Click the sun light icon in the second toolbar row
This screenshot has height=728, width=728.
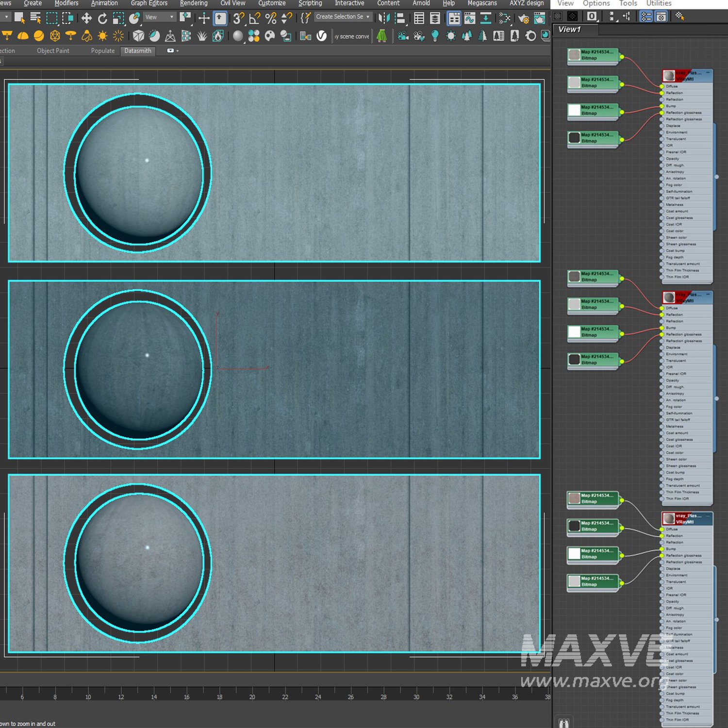click(102, 36)
